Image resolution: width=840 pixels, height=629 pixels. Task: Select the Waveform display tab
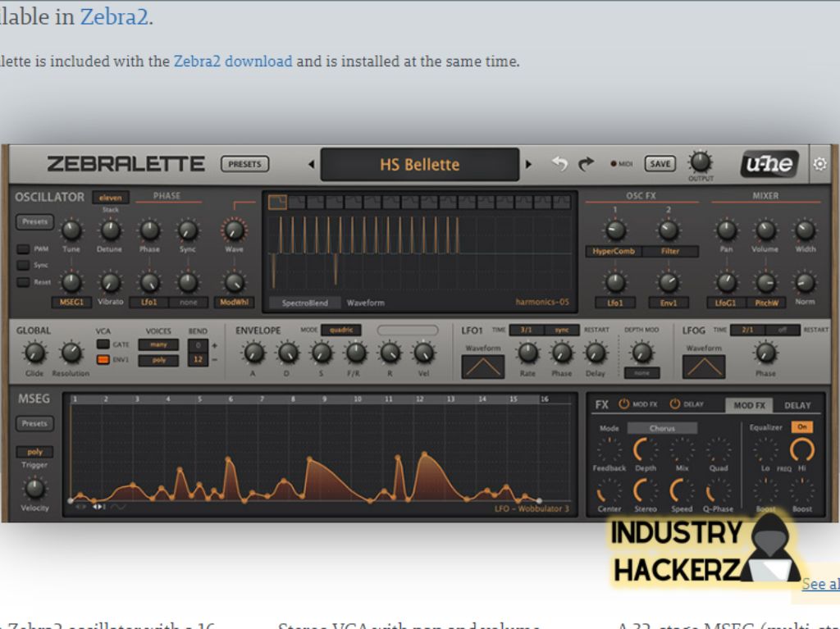tap(365, 303)
